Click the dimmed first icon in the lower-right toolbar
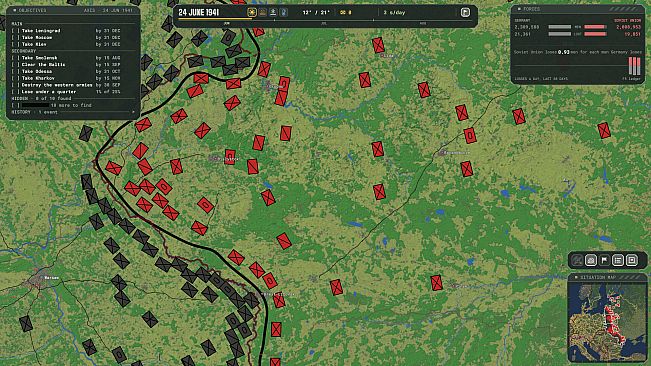This screenshot has height=366, width=651. pos(577,261)
